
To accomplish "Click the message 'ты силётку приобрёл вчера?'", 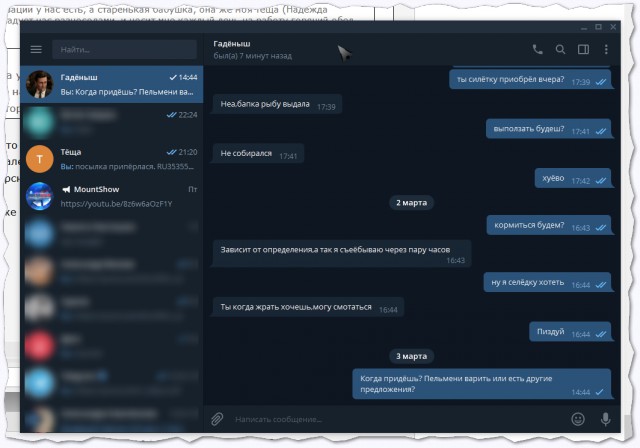I will coord(530,80).
